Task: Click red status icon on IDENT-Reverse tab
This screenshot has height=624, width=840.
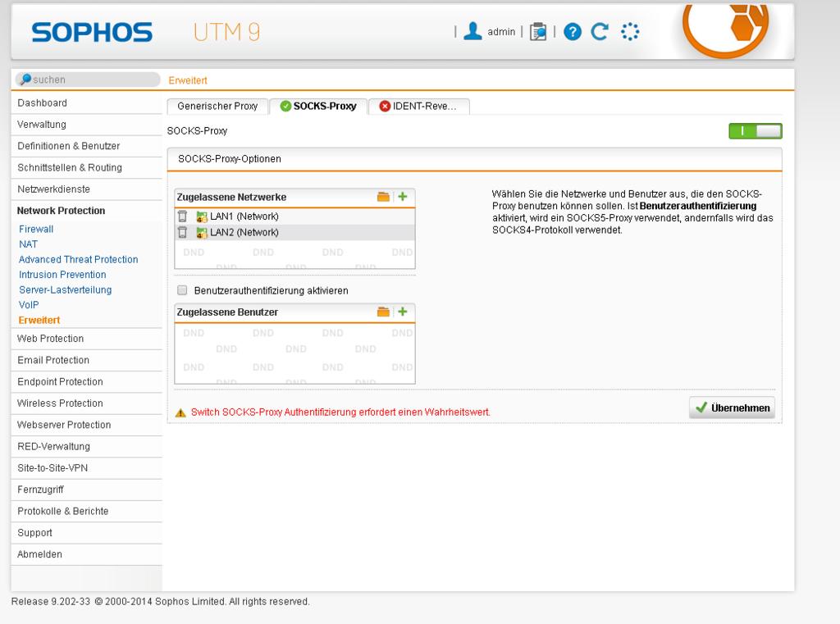Action: (x=385, y=106)
